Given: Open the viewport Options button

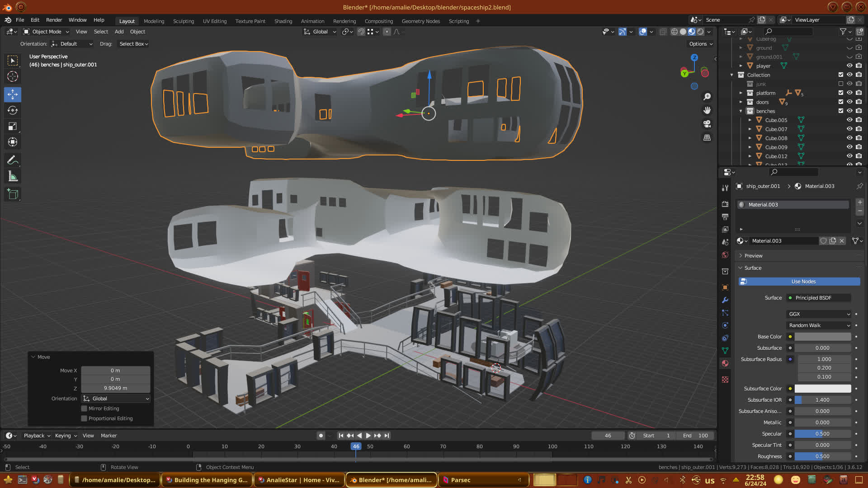Looking at the screenshot, I should point(701,44).
